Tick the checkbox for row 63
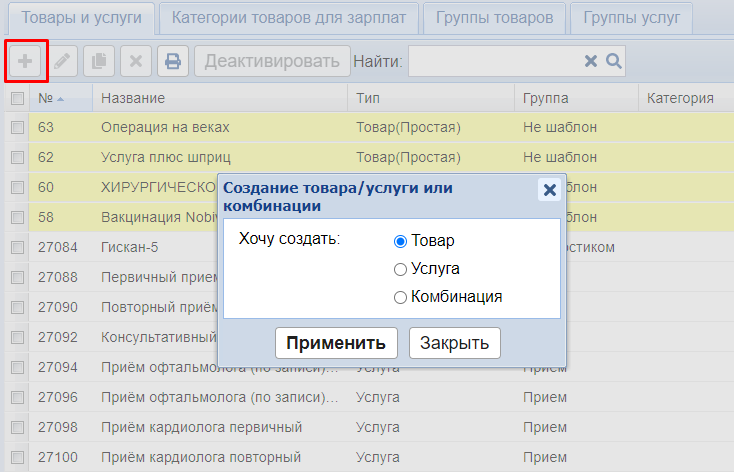734x472 pixels. [17, 128]
